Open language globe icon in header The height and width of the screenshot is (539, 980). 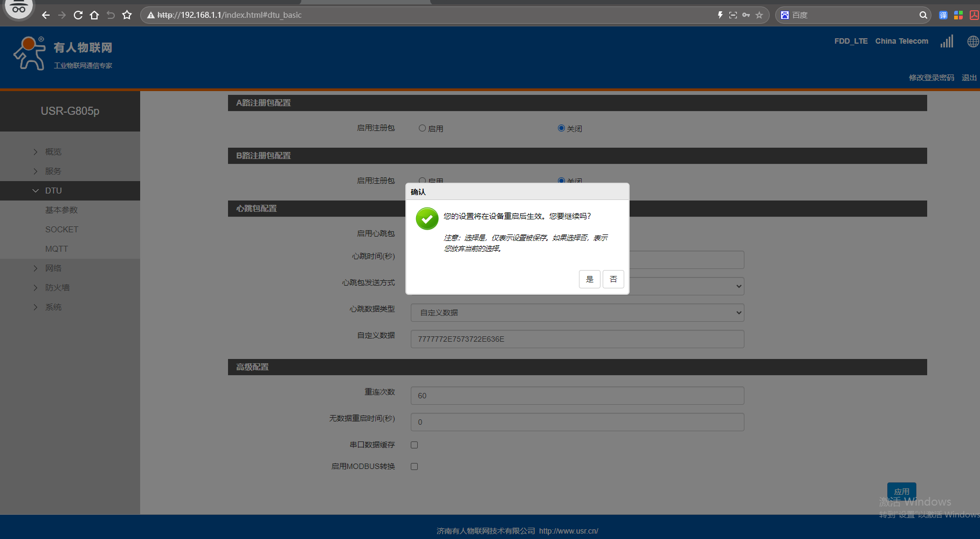(x=972, y=42)
